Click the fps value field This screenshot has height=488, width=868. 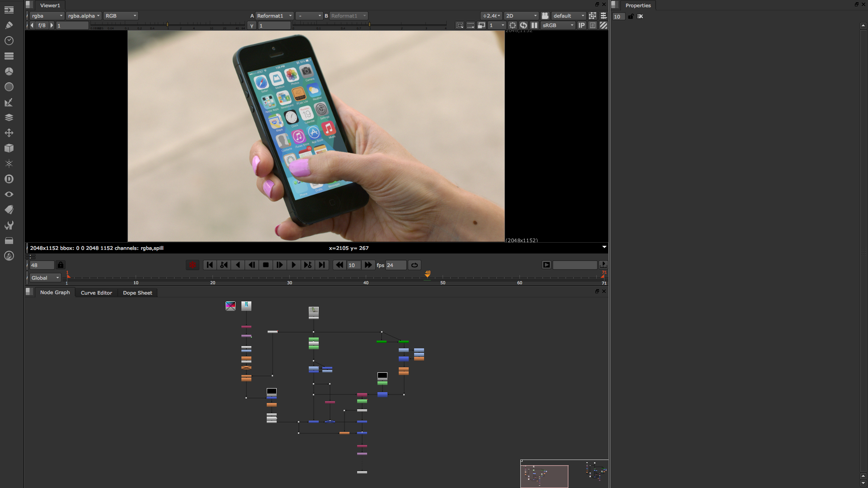tap(396, 265)
